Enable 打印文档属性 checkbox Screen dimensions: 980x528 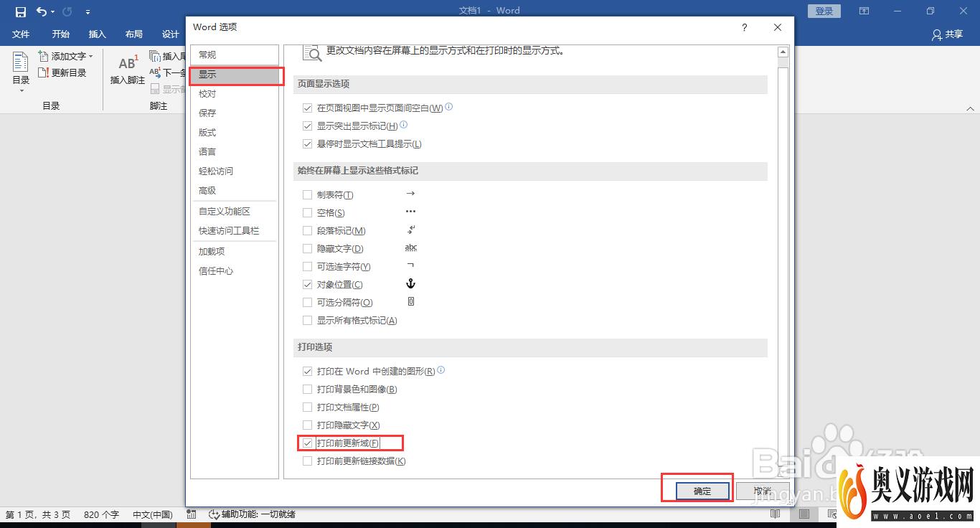307,407
